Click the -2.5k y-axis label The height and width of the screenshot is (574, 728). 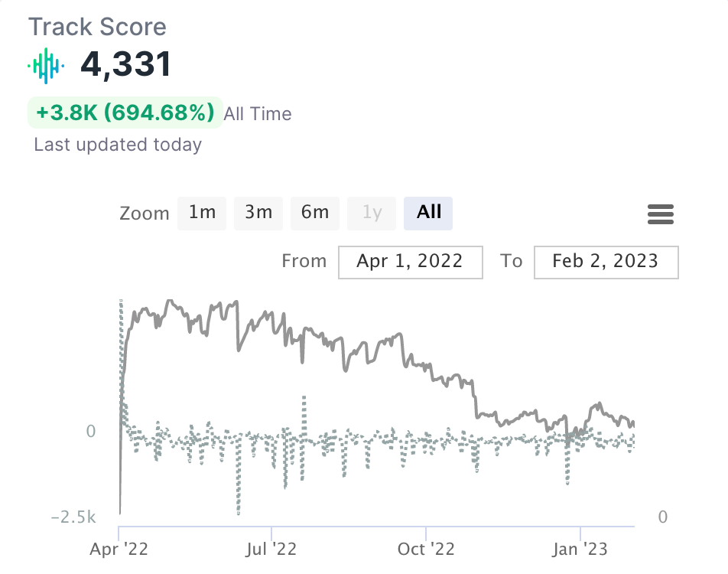coord(73,517)
